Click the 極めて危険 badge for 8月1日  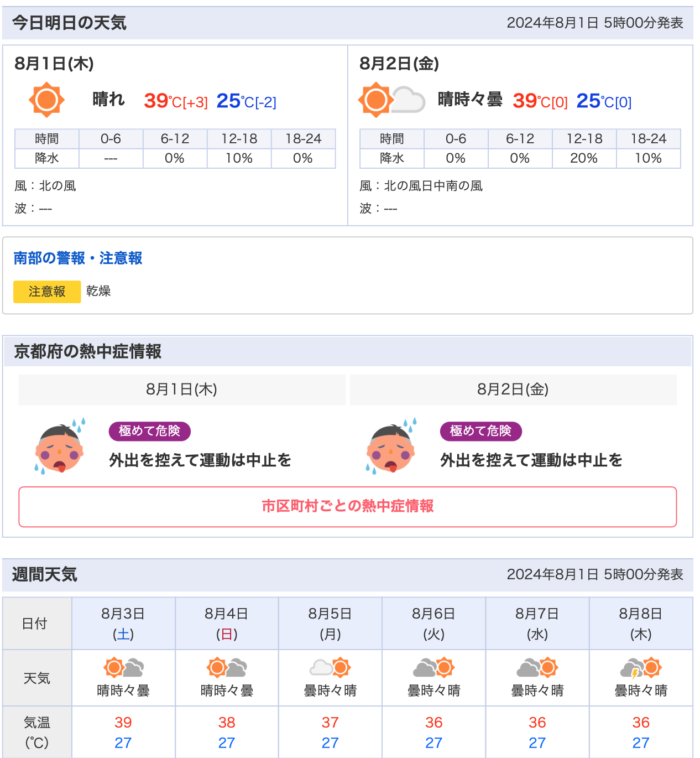(x=150, y=431)
